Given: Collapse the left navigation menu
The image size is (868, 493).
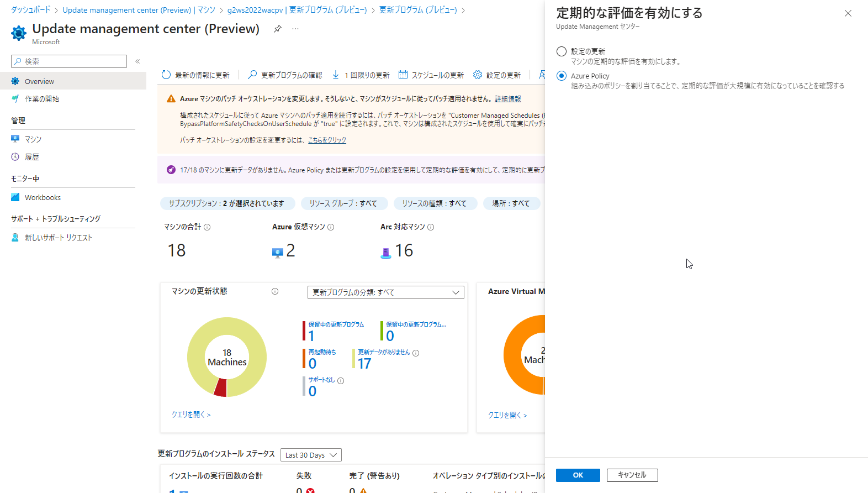Looking at the screenshot, I should 137,61.
